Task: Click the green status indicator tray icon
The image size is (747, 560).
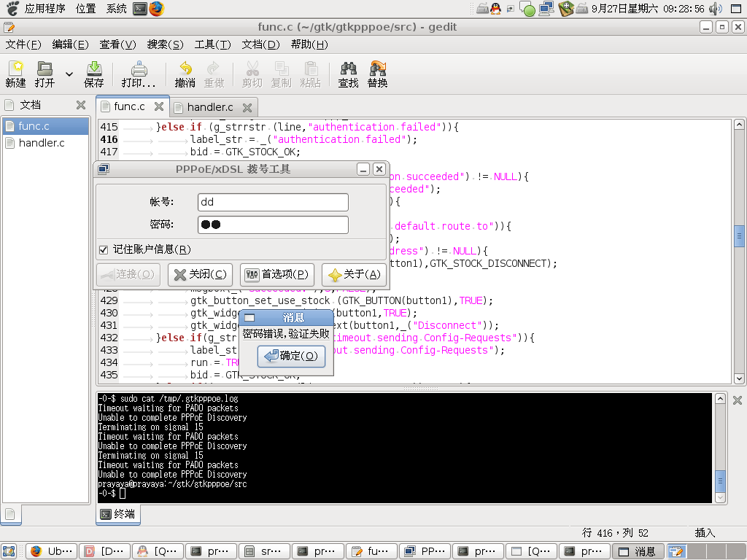Action: coord(528,9)
